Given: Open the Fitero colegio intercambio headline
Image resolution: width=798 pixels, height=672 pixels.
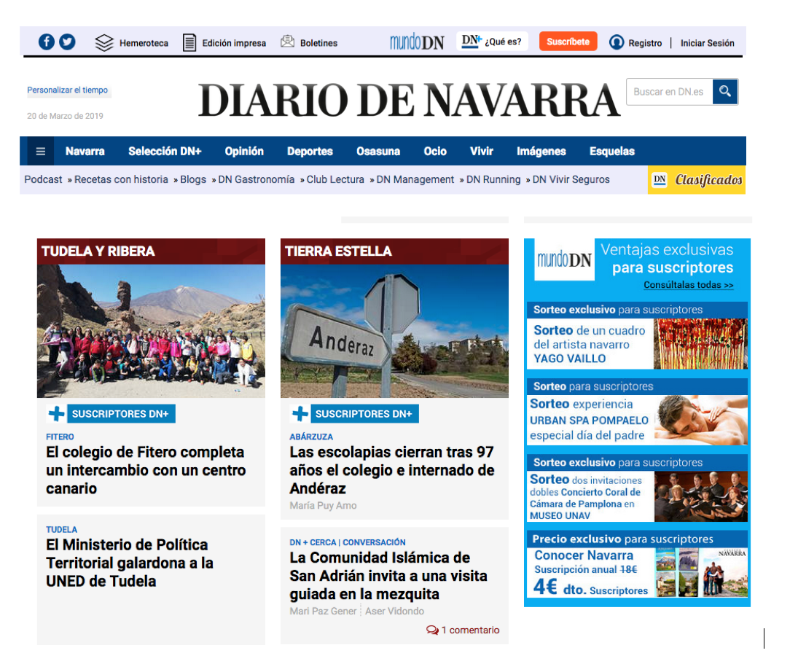Looking at the screenshot, I should click(x=146, y=470).
